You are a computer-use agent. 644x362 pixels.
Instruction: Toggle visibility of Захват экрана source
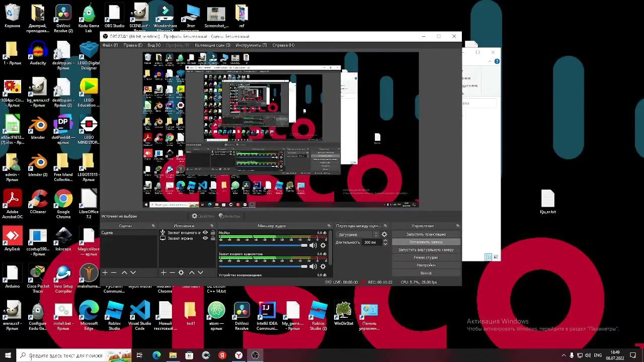click(x=205, y=238)
